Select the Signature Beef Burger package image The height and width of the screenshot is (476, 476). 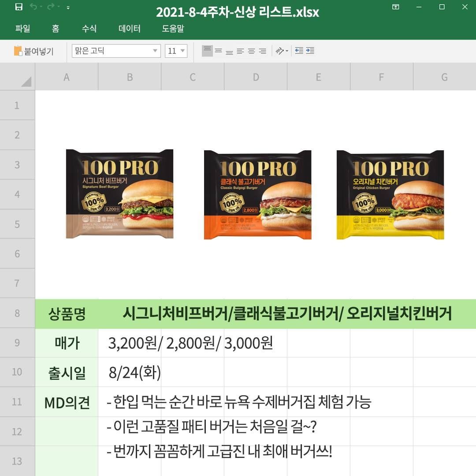(x=119, y=193)
